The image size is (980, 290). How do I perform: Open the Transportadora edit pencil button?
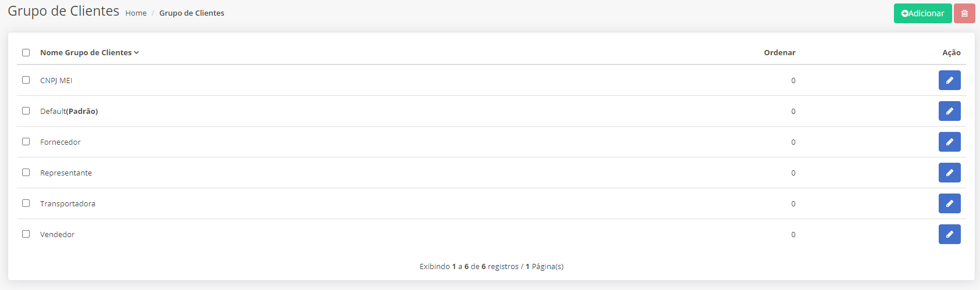coord(949,203)
